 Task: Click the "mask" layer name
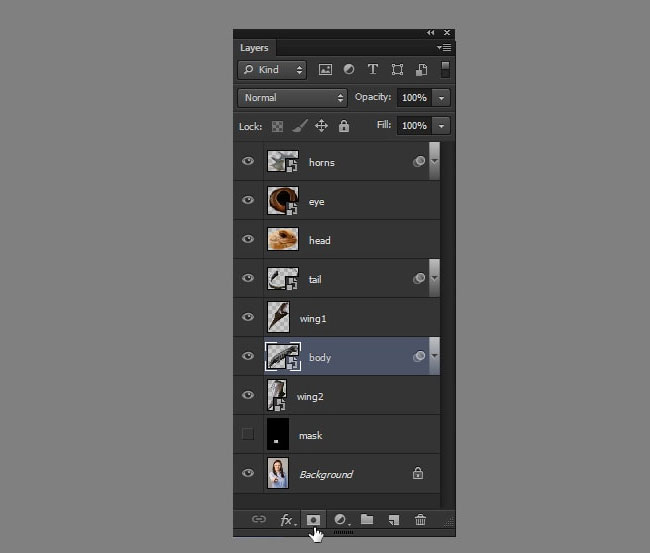point(310,435)
